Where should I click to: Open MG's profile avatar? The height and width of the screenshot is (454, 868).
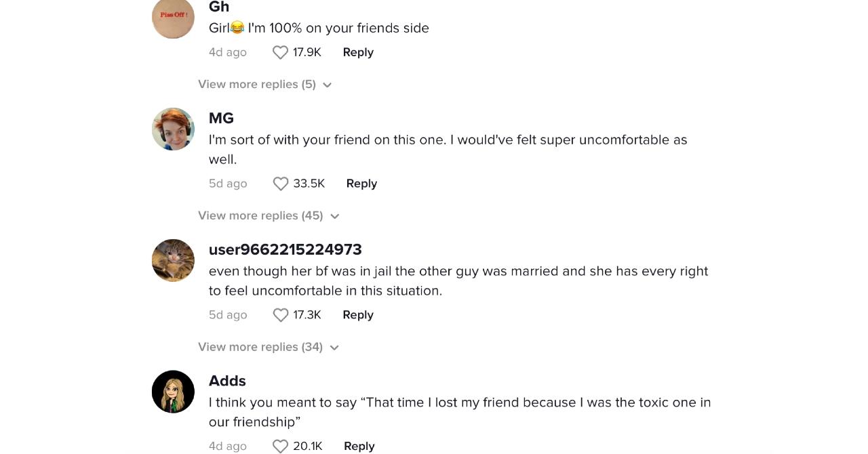click(173, 129)
